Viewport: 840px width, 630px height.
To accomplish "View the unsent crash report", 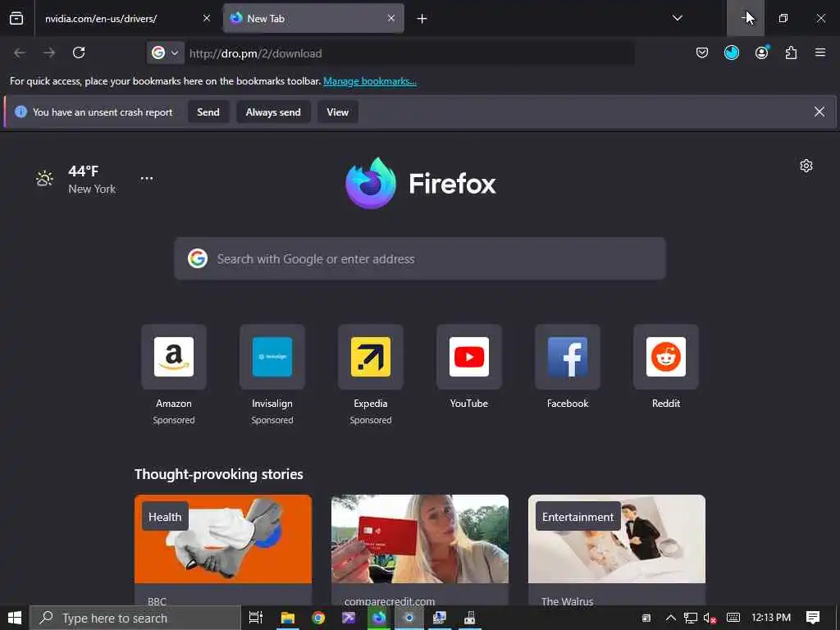I will (x=337, y=112).
